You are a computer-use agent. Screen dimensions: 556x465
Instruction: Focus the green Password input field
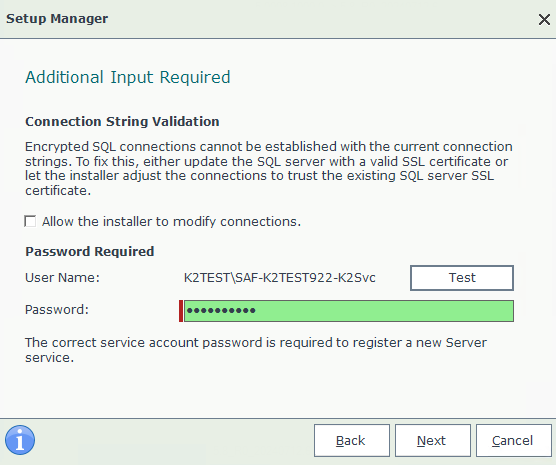[x=349, y=311]
